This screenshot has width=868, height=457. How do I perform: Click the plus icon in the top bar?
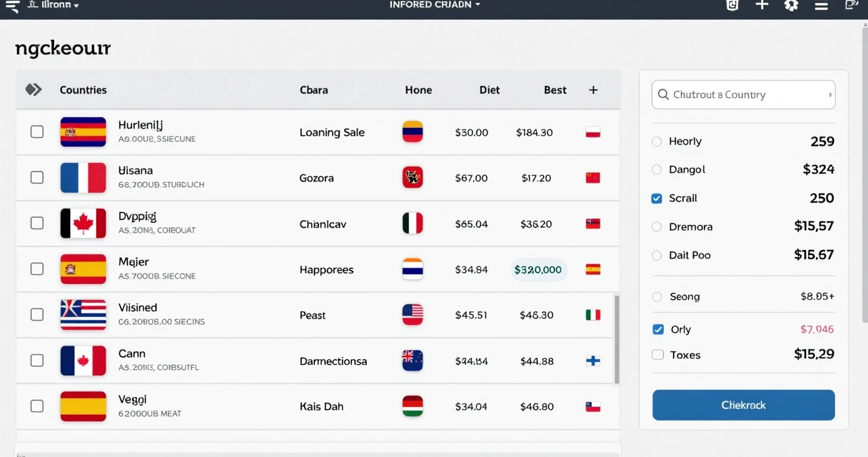coord(762,6)
